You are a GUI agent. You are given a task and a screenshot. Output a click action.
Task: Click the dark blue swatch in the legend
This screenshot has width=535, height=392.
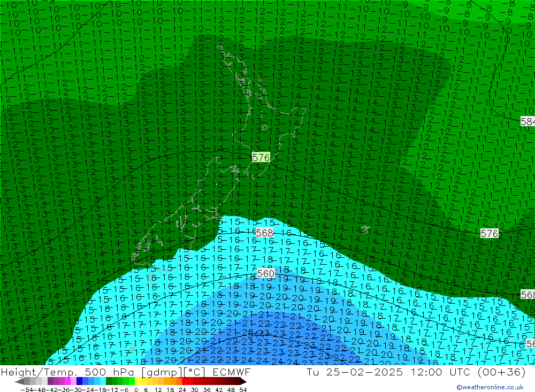(x=80, y=381)
